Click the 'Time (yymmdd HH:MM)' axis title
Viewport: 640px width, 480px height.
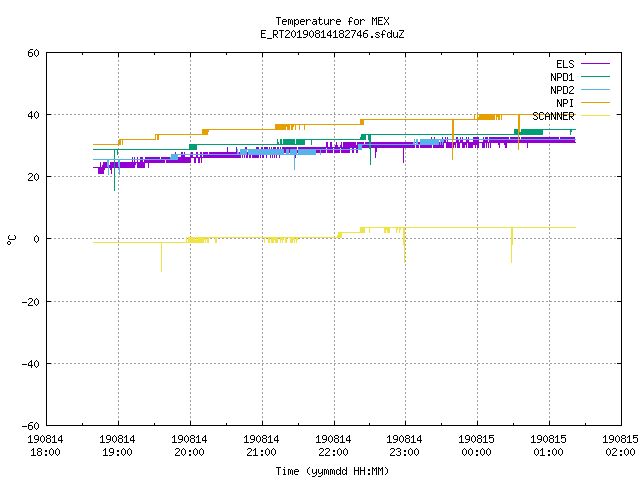[332, 471]
